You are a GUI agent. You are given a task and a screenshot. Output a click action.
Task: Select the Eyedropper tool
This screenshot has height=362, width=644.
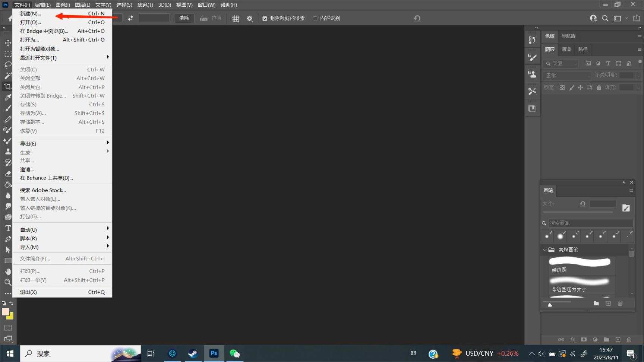8,97
